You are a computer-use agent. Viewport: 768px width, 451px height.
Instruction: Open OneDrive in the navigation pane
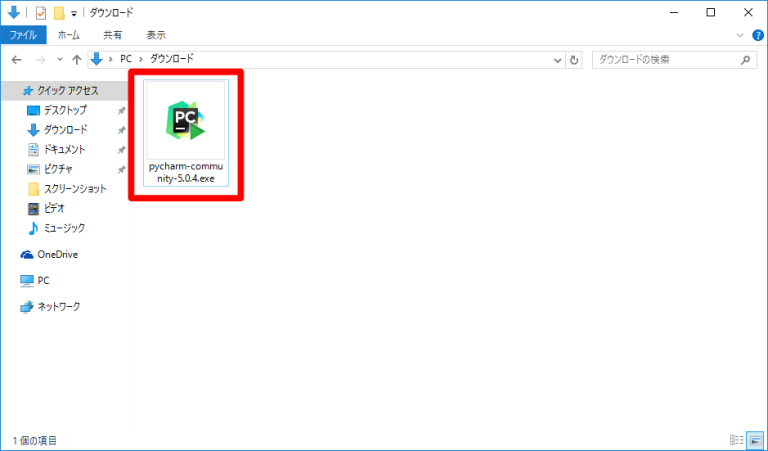click(x=57, y=255)
